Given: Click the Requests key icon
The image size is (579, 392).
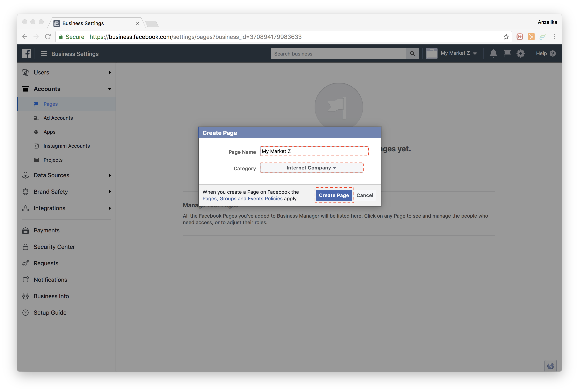Looking at the screenshot, I should (x=25, y=263).
